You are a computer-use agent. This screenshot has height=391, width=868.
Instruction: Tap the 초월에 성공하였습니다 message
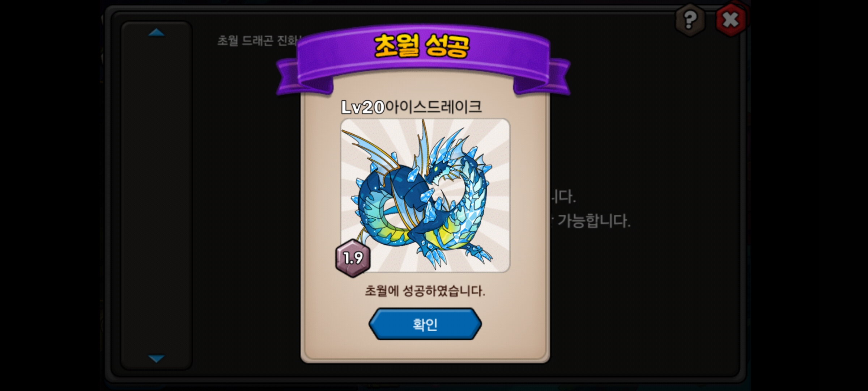pyautogui.click(x=425, y=291)
